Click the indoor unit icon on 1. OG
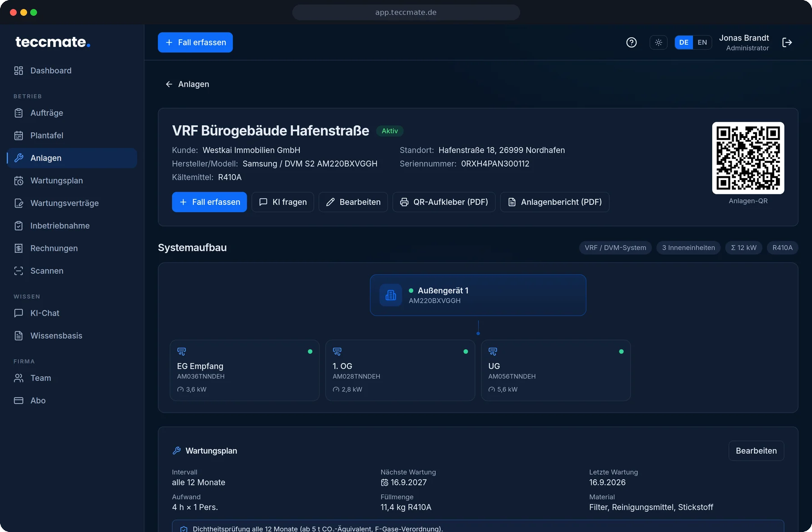Viewport: 812px width, 532px height. click(x=337, y=352)
